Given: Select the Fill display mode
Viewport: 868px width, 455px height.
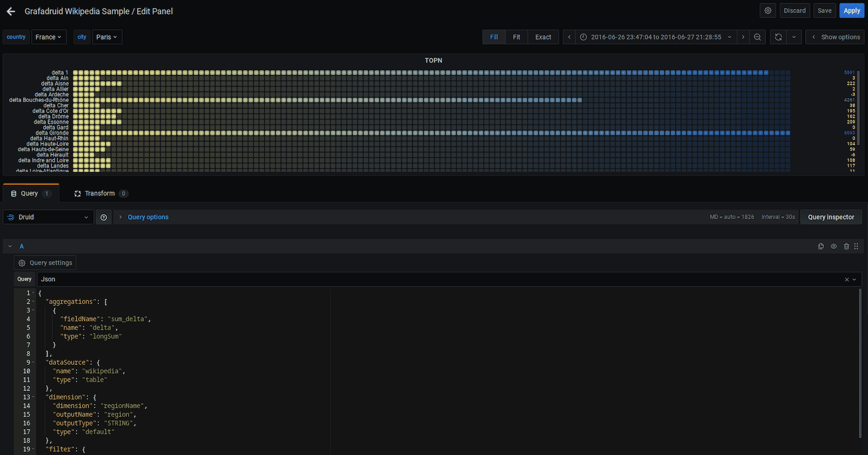Looking at the screenshot, I should pos(494,37).
